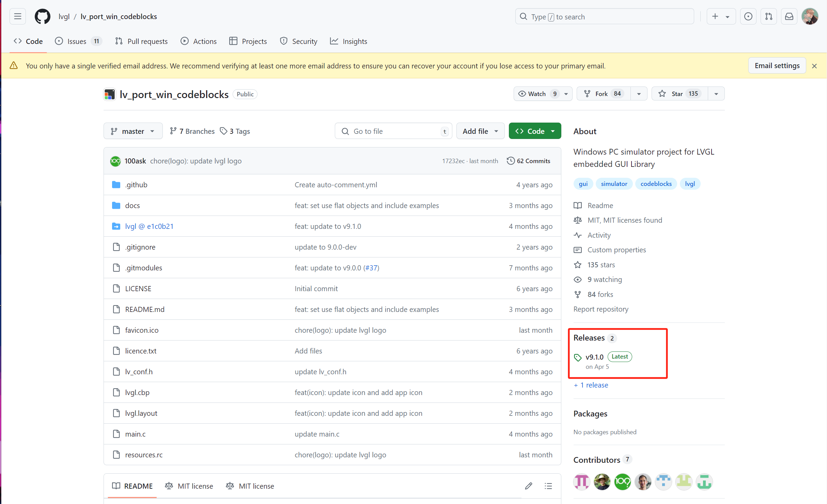Dismiss the email warning banner
Screen dimensions: 827x504
coord(814,66)
